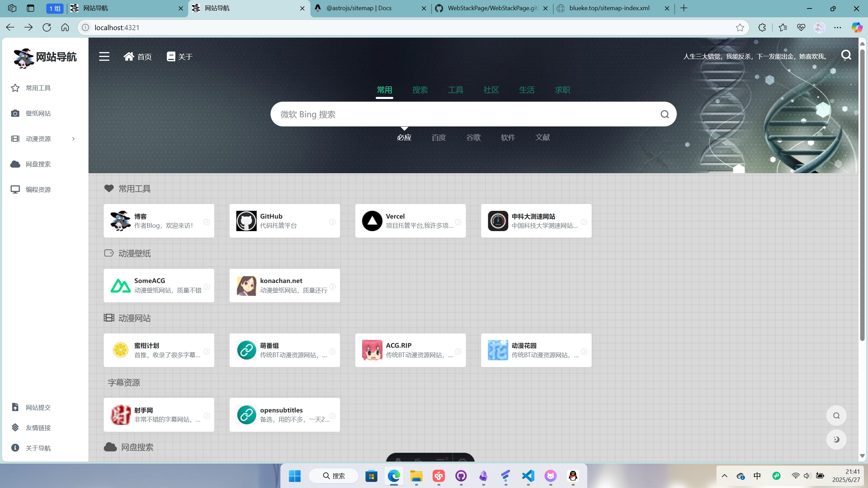Switch to the 搜索 search category tab
The width and height of the screenshot is (868, 488).
coord(420,90)
